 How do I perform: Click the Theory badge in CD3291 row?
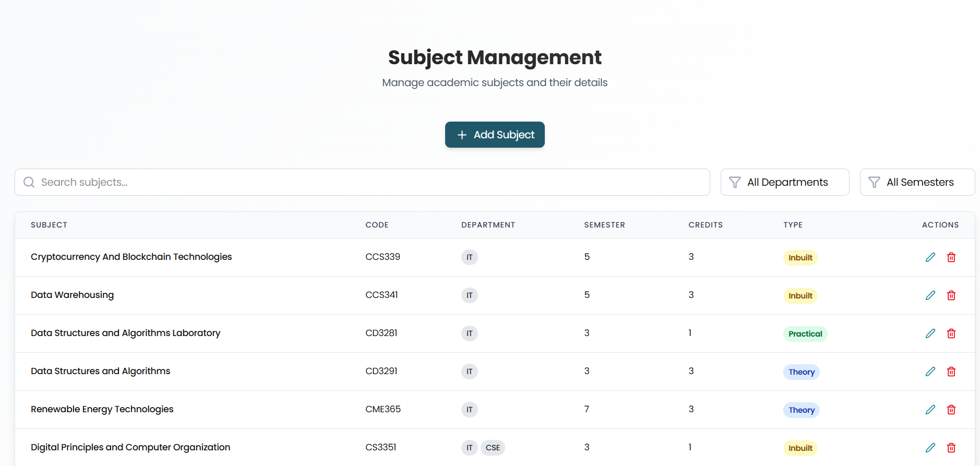pos(802,372)
